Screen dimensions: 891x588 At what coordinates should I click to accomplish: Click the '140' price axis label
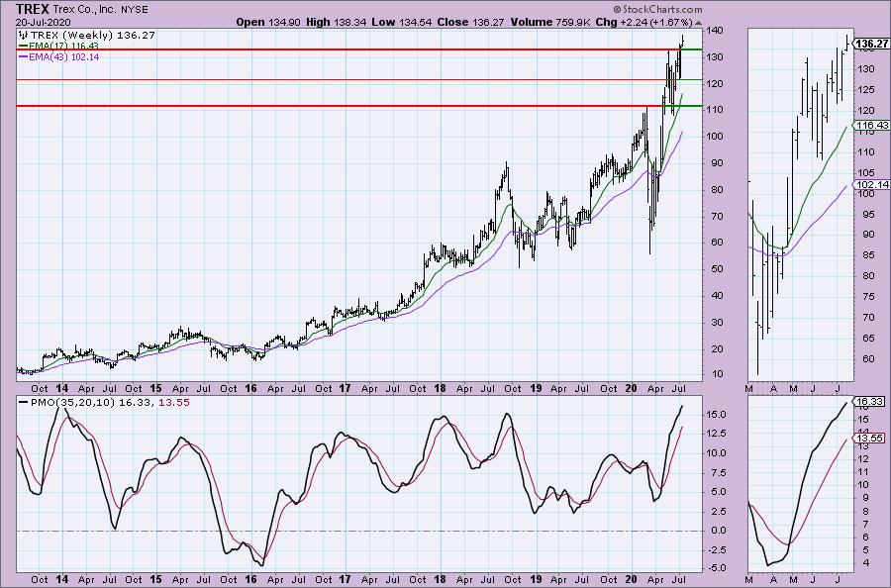[715, 30]
